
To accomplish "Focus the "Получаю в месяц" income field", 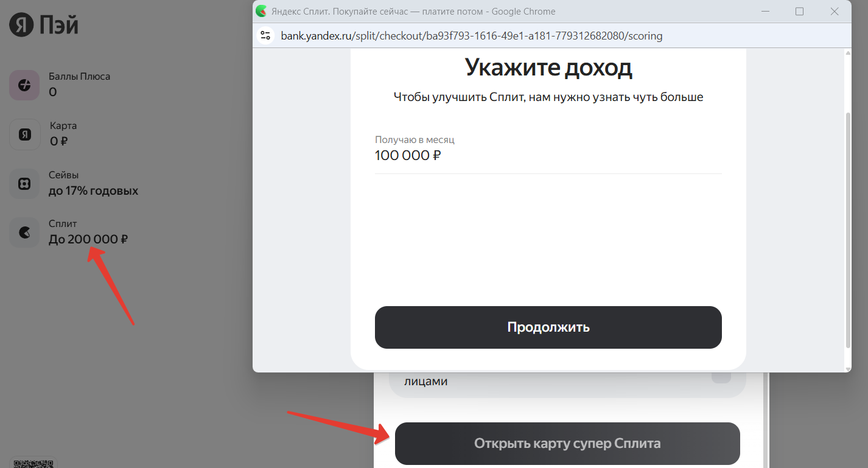I will (x=548, y=156).
